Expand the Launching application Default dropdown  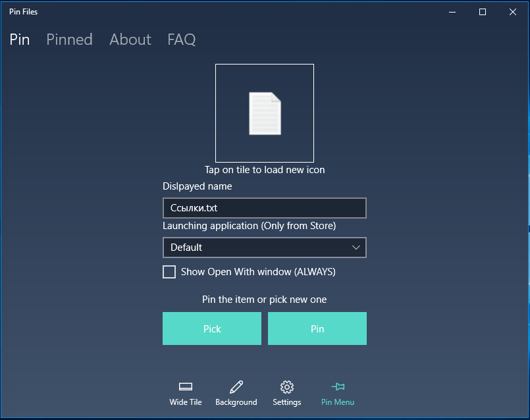[x=265, y=248]
